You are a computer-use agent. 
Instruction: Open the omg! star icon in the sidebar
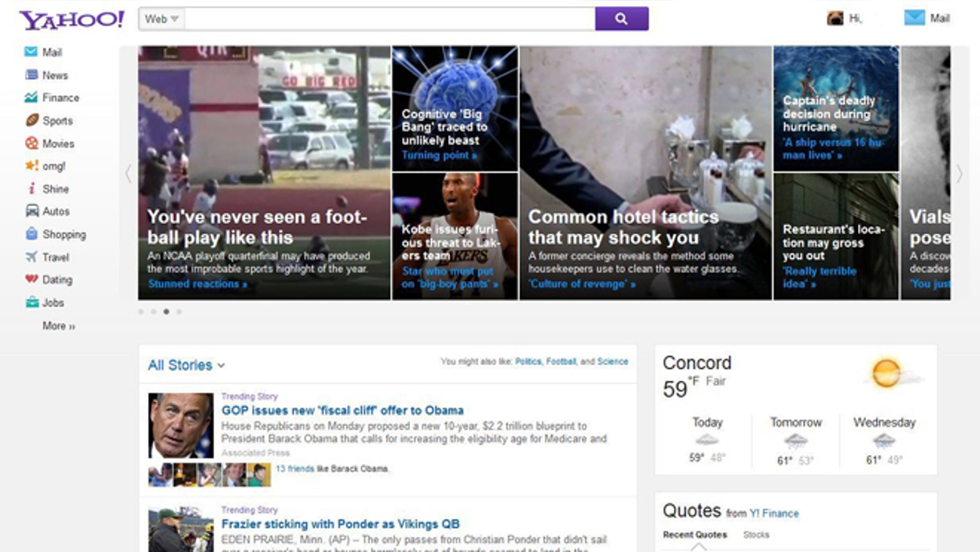point(32,165)
